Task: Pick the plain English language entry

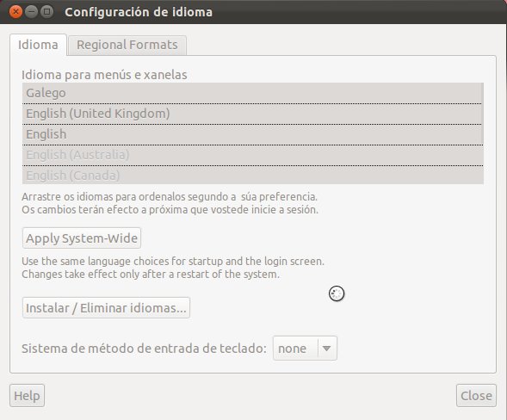Action: click(x=253, y=134)
